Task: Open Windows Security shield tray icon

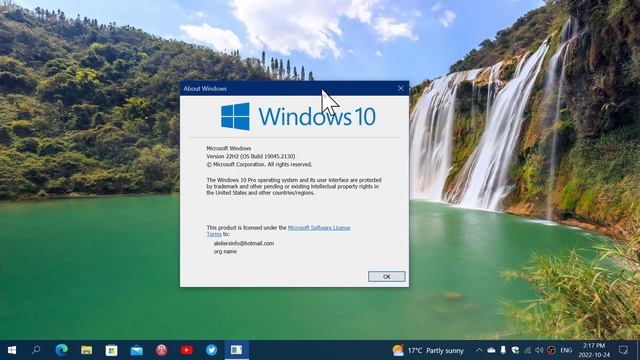Action: point(515,350)
